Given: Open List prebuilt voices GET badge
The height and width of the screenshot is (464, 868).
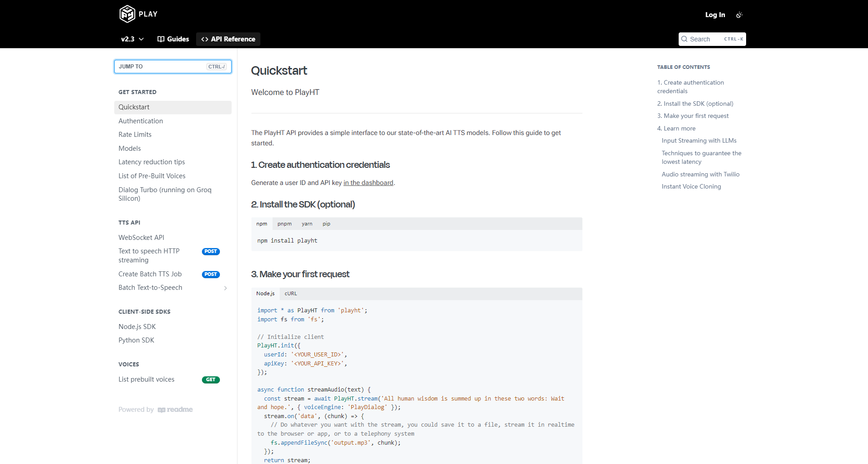Looking at the screenshot, I should [210, 380].
